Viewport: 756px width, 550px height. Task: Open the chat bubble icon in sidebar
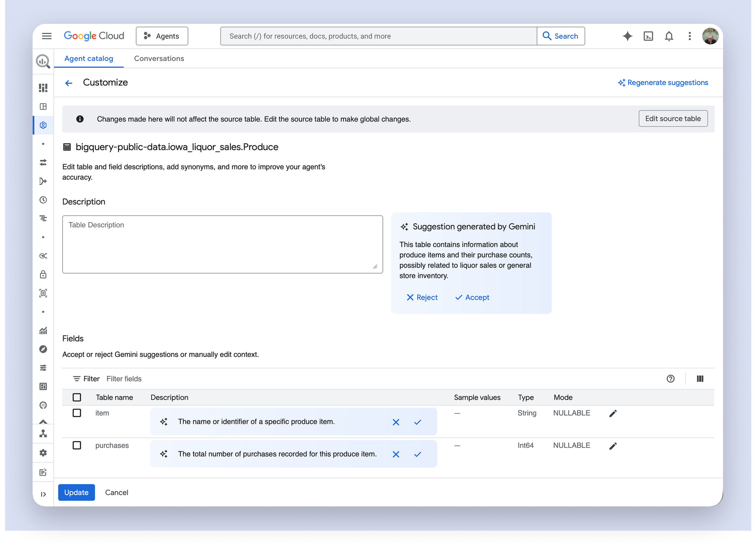click(x=43, y=405)
